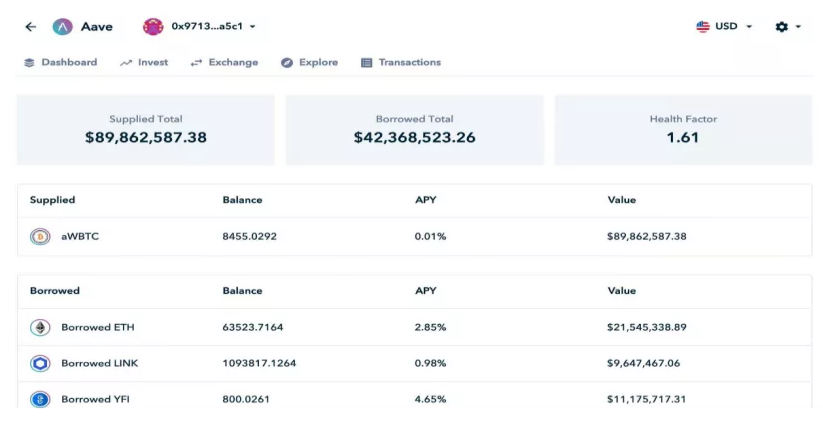Click LINK balance 1093817.1264

(259, 363)
